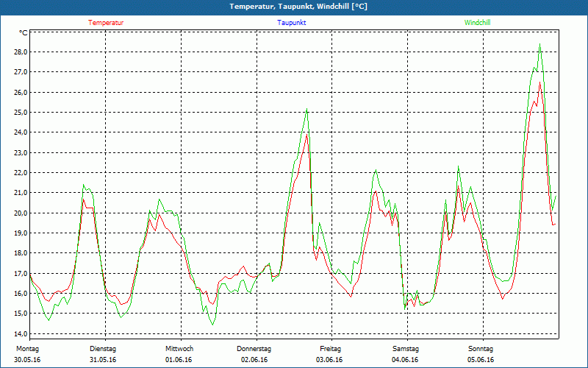The width and height of the screenshot is (588, 368).
Task: Click the date 01.06.16
Action: pos(179,360)
